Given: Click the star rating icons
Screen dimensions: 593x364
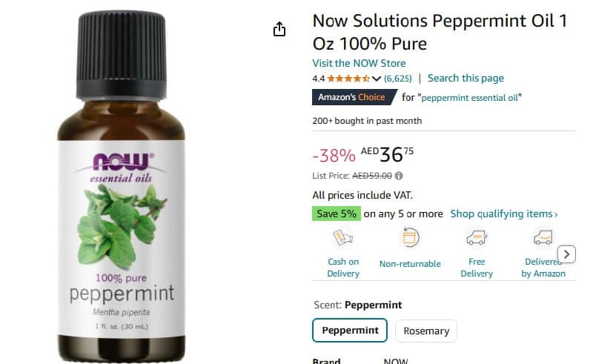Looking at the screenshot, I should (348, 79).
